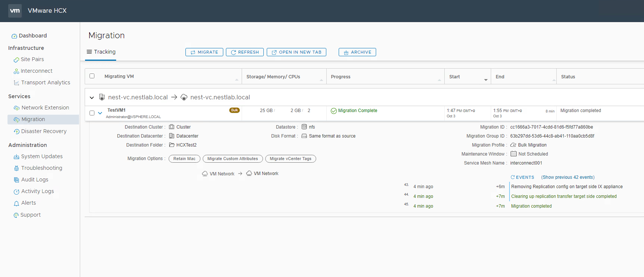Sort by End column arrow
This screenshot has height=277, width=644.
554,80
